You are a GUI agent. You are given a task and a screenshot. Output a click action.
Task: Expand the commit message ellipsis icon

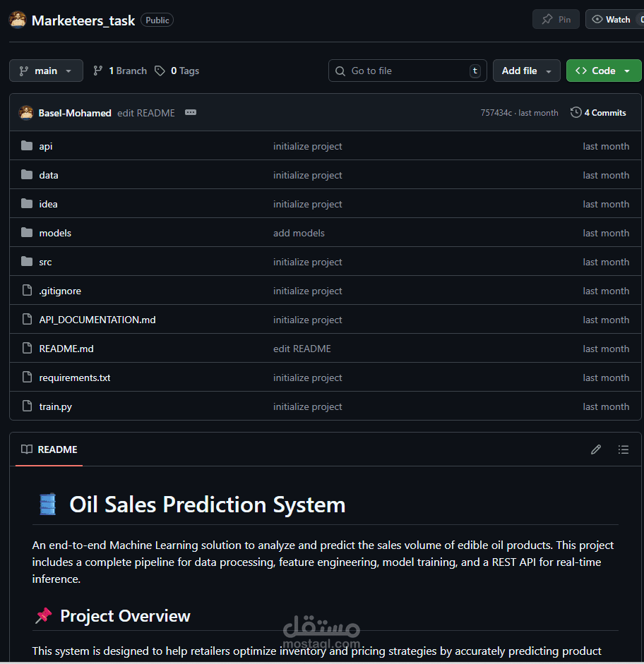[x=190, y=113]
